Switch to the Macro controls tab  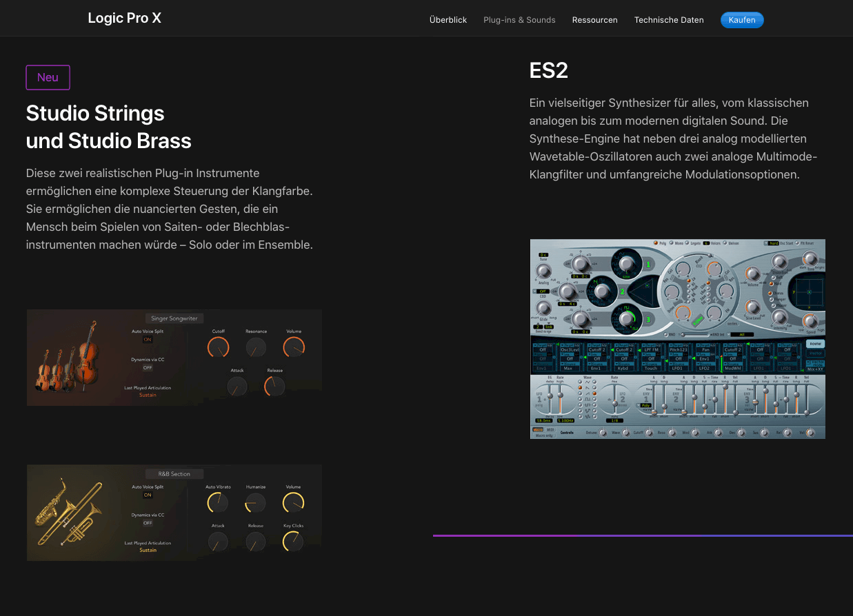click(x=539, y=429)
